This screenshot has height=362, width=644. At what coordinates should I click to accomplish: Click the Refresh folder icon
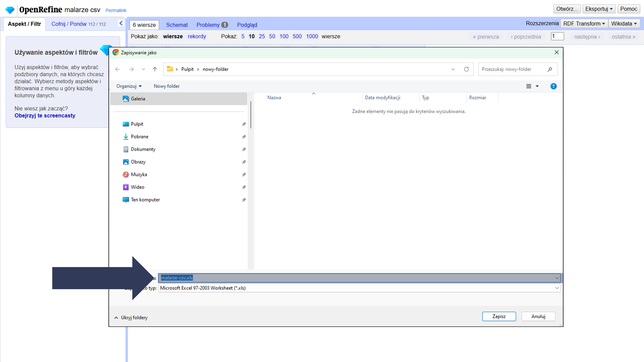pos(466,69)
